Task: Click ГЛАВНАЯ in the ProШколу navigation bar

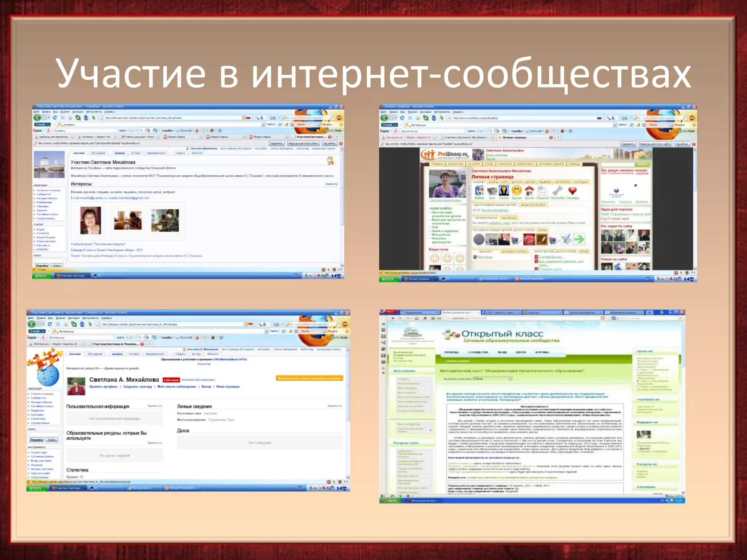Action: point(437,164)
